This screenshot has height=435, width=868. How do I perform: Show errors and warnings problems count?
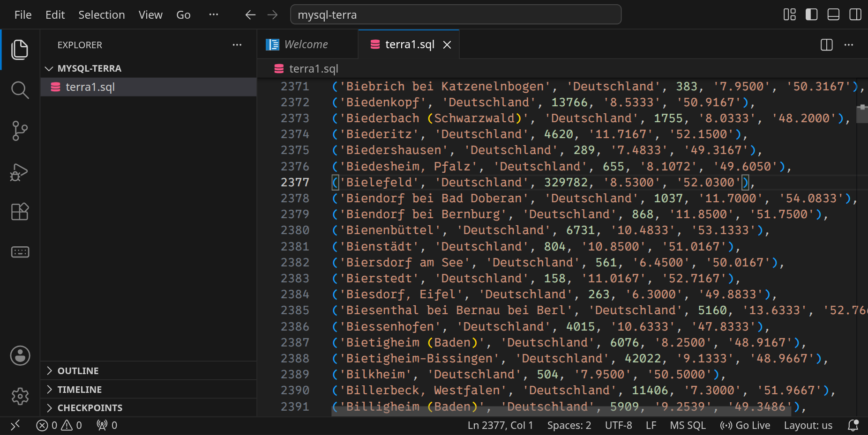(59, 425)
